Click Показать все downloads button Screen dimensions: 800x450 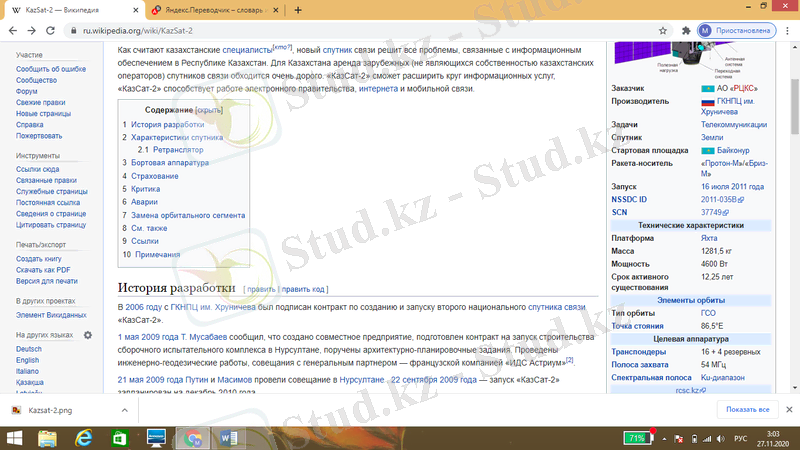(747, 410)
